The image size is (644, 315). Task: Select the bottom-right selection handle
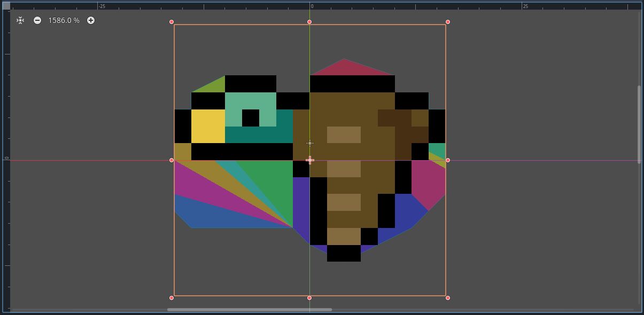click(x=448, y=298)
